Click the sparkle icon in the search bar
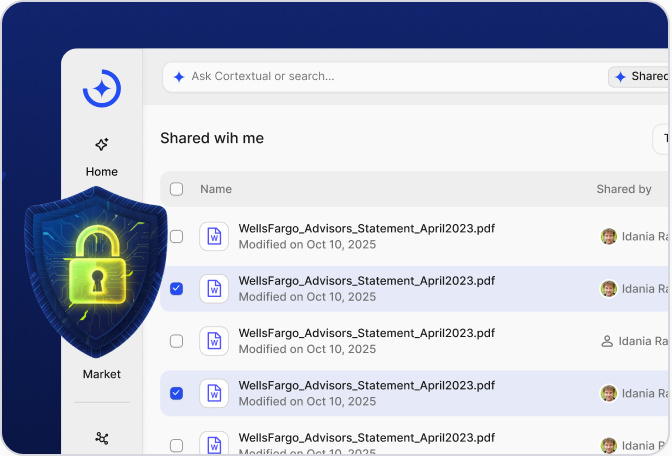This screenshot has height=456, width=672. point(179,76)
